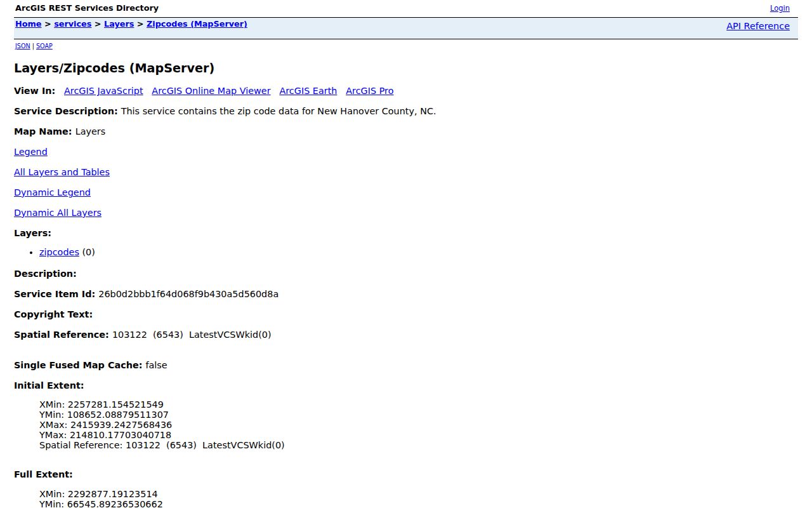
Task: Click the Single Fused Map Cache false value
Action: tap(156, 365)
